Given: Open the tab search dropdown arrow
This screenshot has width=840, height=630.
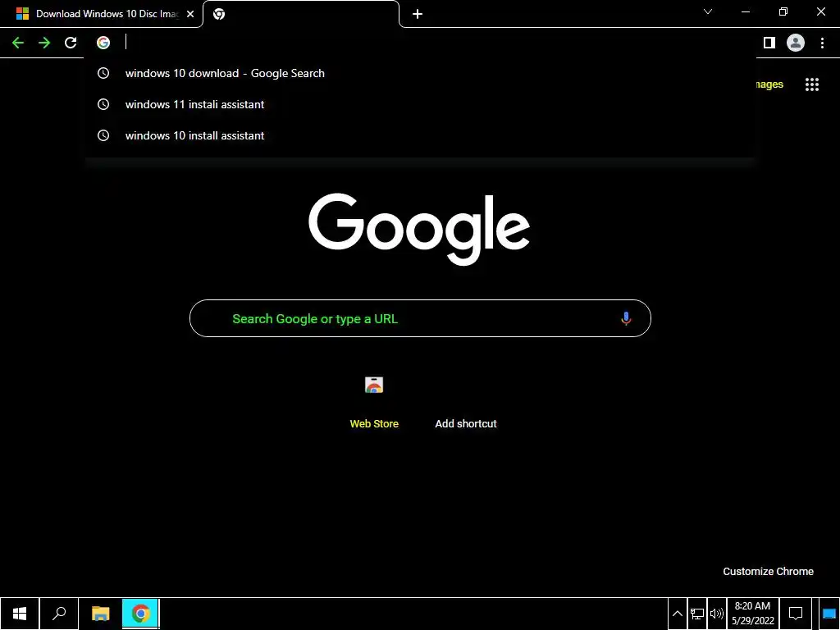Looking at the screenshot, I should [708, 11].
